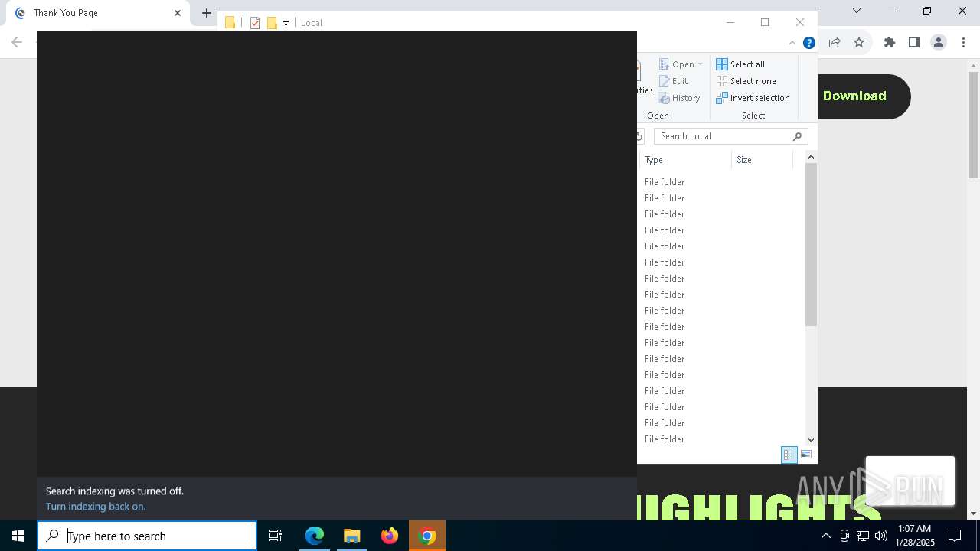Open Chrome three-dot menu
980x551 pixels.
[963, 43]
